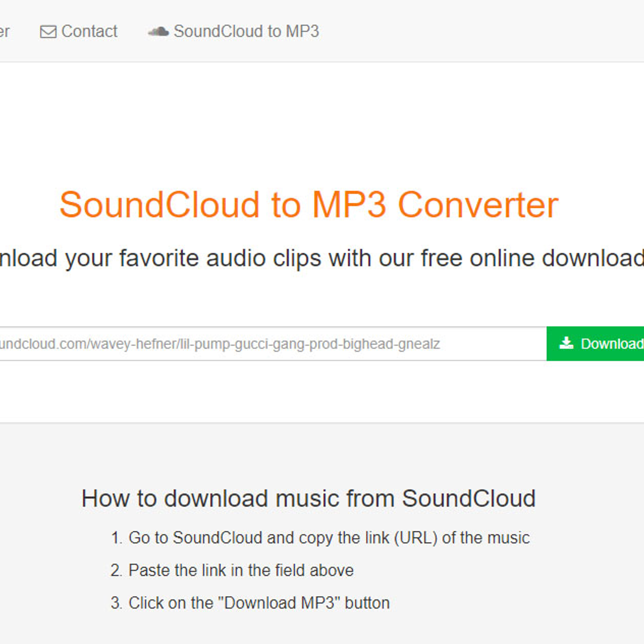This screenshot has width=644, height=644.
Task: Click the download arrow icon on green button
Action: pyautogui.click(x=566, y=343)
